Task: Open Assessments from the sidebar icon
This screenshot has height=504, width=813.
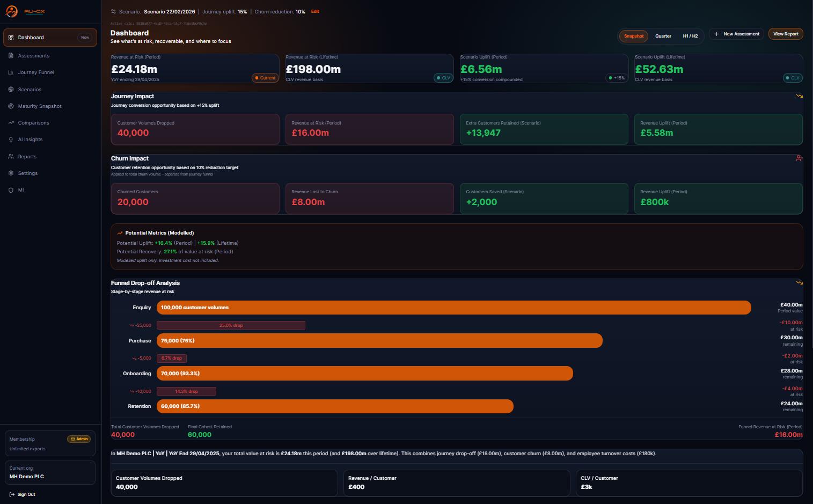Action: click(11, 56)
